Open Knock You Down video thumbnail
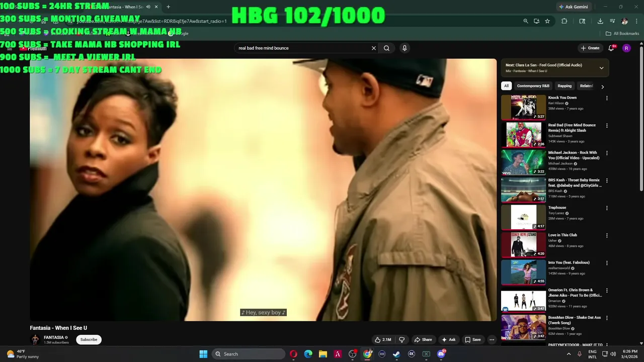The width and height of the screenshot is (644, 362). (523, 107)
